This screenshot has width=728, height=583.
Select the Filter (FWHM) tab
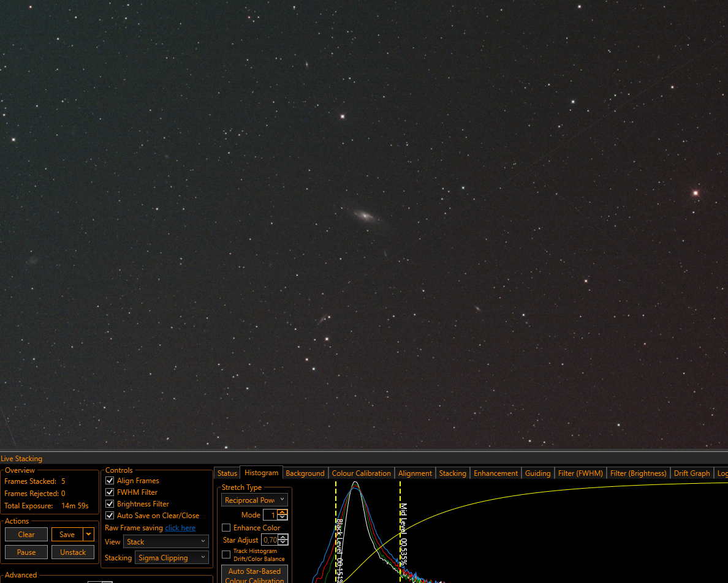[580, 473]
